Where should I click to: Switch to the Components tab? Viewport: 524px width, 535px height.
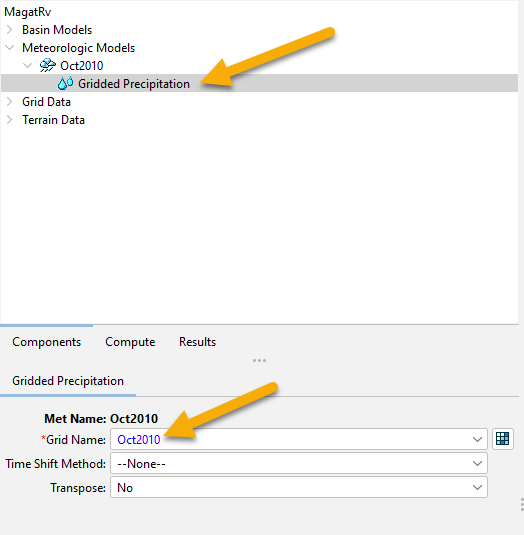(x=46, y=342)
